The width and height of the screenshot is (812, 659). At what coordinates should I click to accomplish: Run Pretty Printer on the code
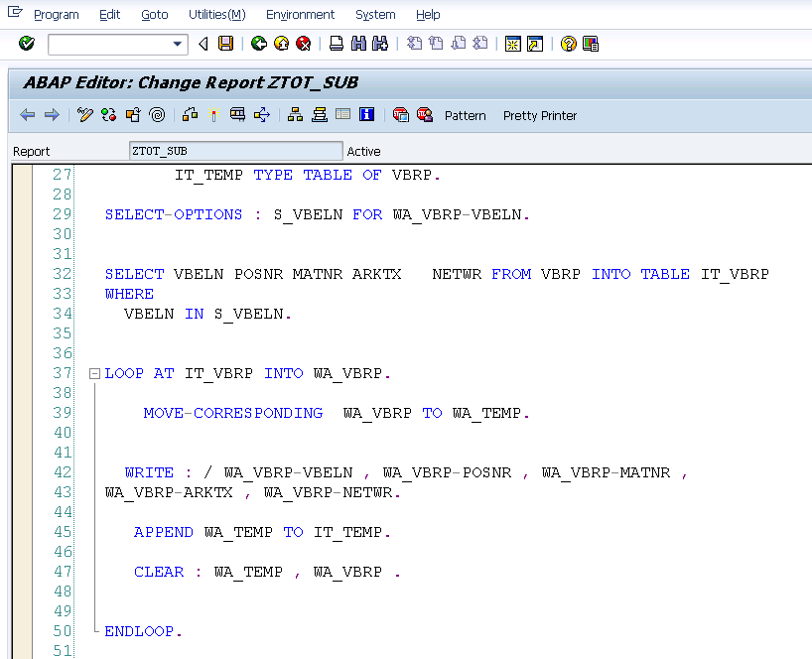pos(539,115)
